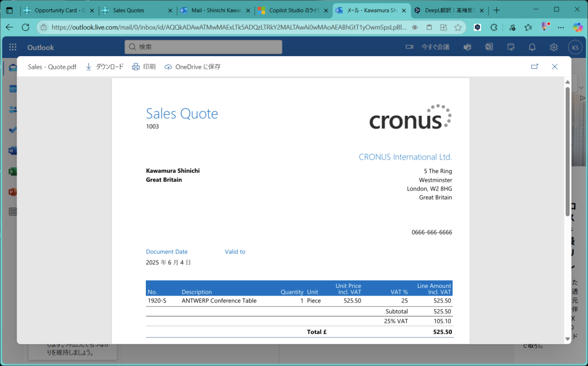Download the Sales - Quote.pdf file
588x366 pixels.
click(105, 67)
